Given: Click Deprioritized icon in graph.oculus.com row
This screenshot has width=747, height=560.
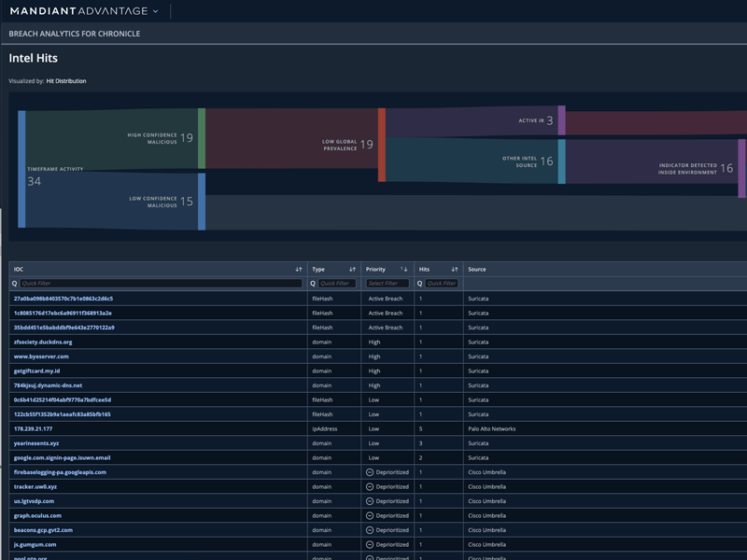Looking at the screenshot, I should pos(370,516).
